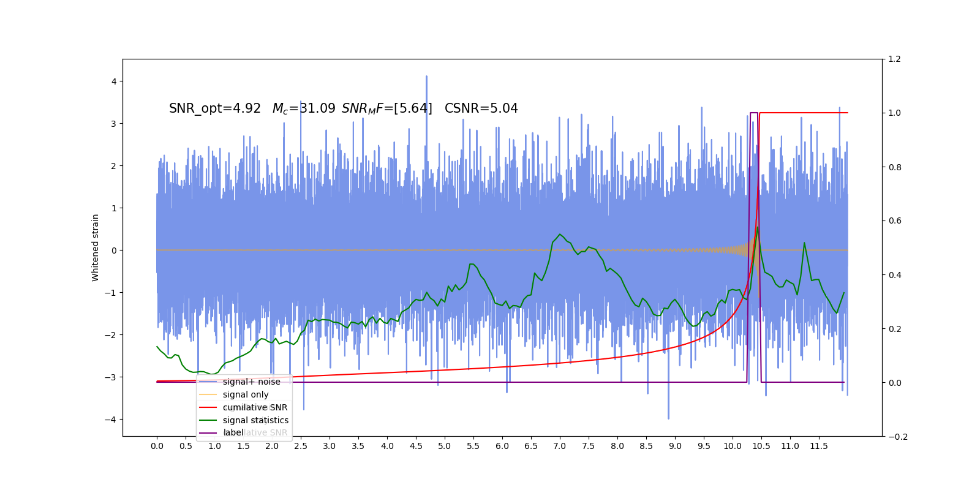Click x-axis tick label 4.5
The image size is (980, 490).
416,446
